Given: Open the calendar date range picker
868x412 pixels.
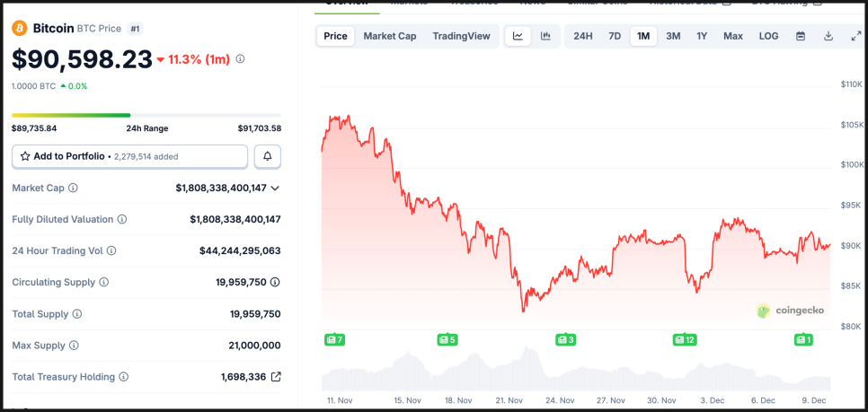Looking at the screenshot, I should pyautogui.click(x=801, y=37).
